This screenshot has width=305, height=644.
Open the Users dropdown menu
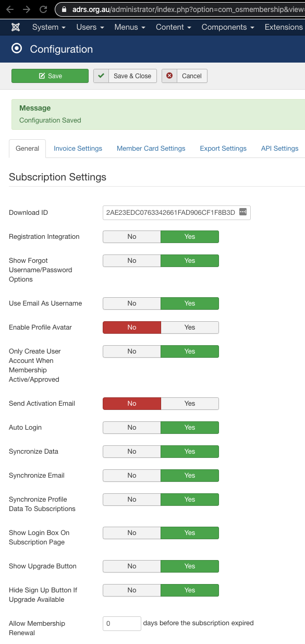click(x=90, y=27)
